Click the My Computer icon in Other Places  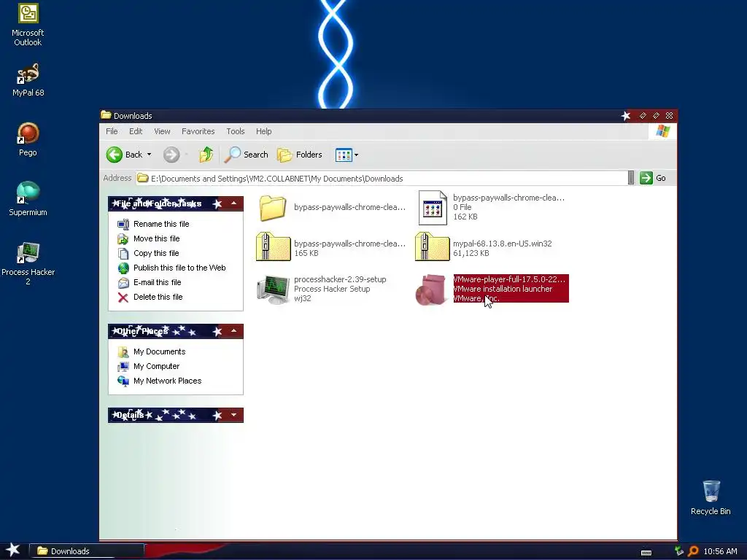click(123, 367)
